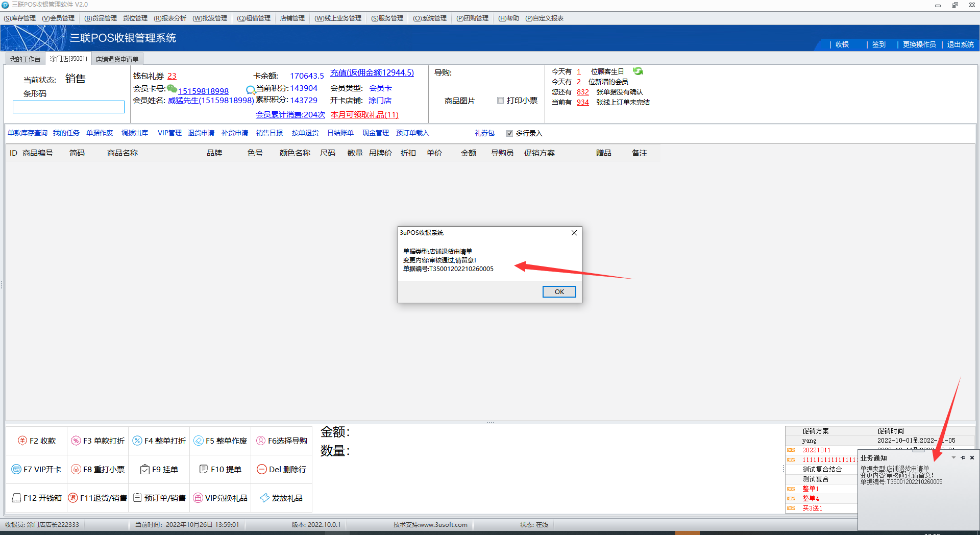The width and height of the screenshot is (980, 535).
Task: Click the NEW badge beside 整单1 promotion
Action: pyautogui.click(x=791, y=489)
